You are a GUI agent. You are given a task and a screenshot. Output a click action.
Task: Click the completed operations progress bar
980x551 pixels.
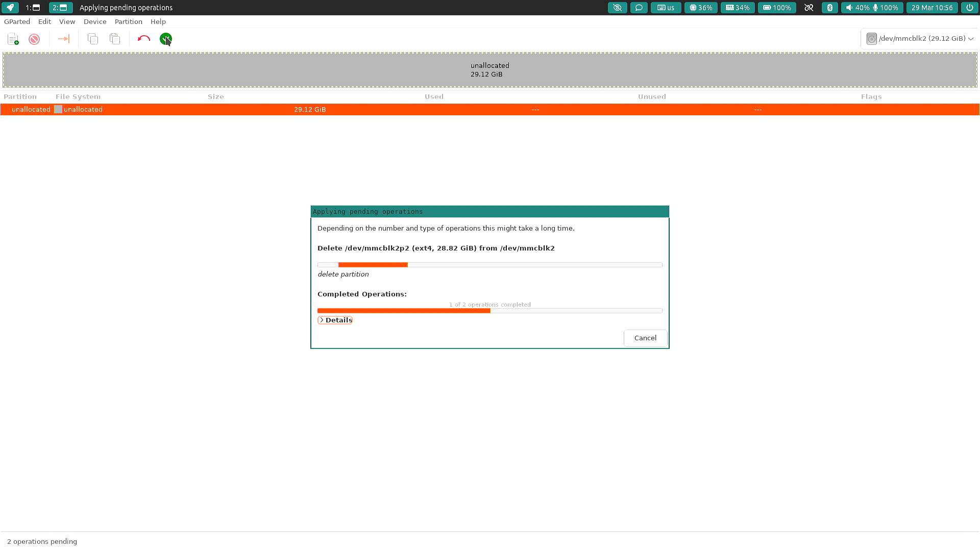click(489, 311)
